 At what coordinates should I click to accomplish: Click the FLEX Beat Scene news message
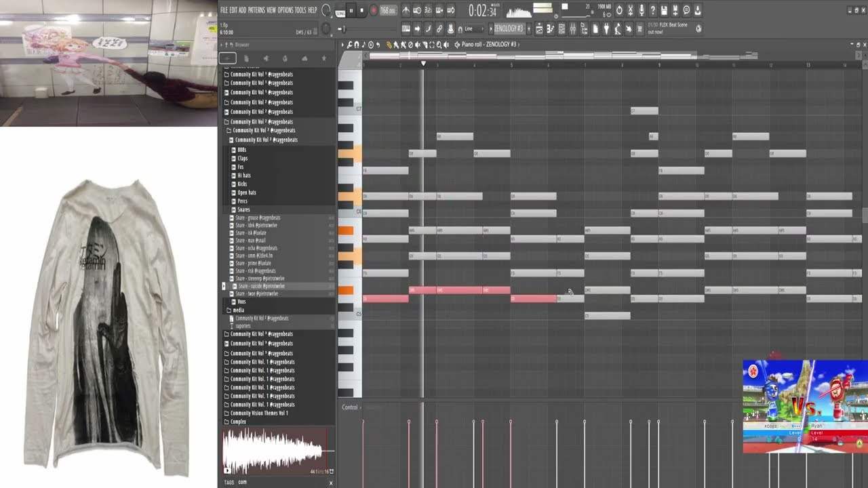[x=669, y=29]
